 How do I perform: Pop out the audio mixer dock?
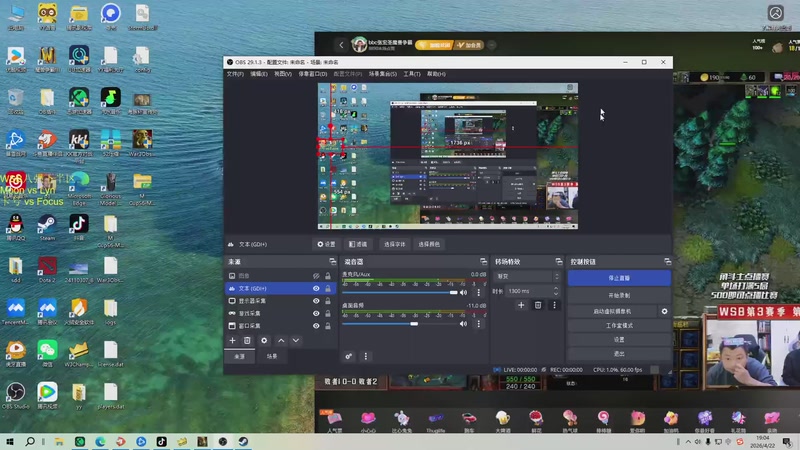tap(483, 261)
